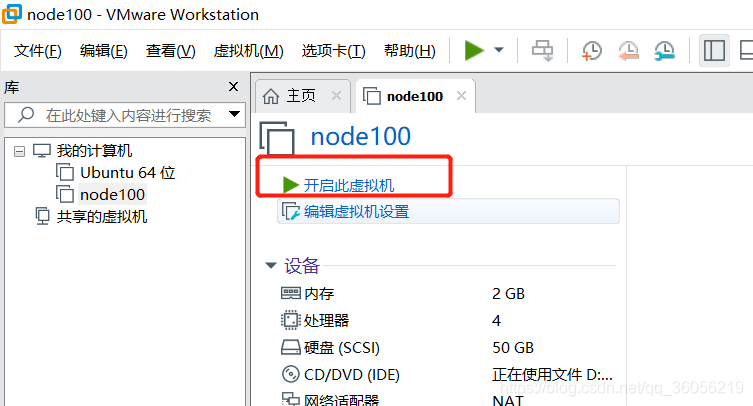Select the Ubuntu 64 位 virtual machine
This screenshot has height=406, width=753.
(128, 172)
